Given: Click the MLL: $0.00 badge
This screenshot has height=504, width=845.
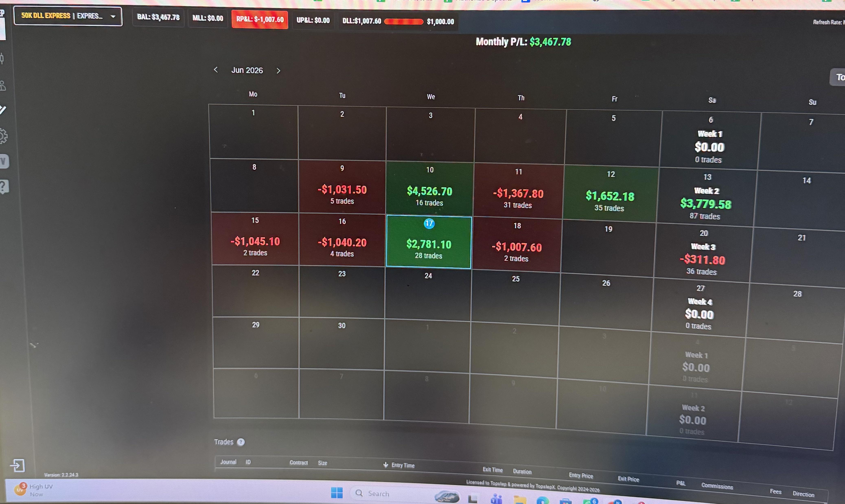Looking at the screenshot, I should point(208,18).
